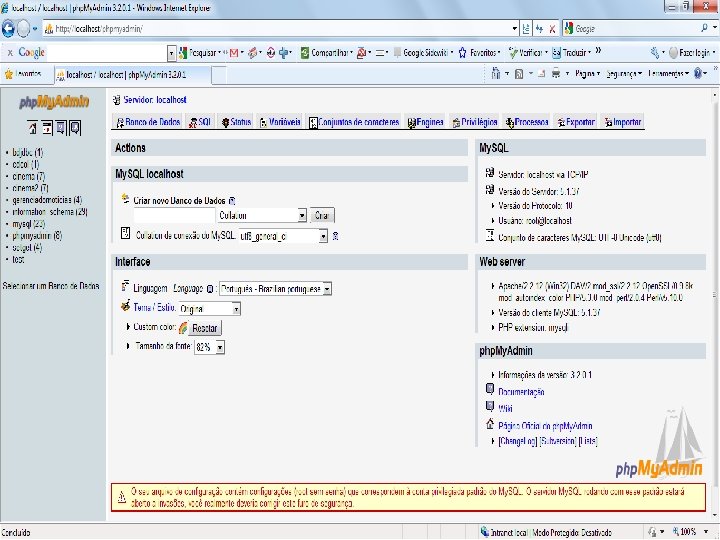Click the Criar button

(322, 215)
